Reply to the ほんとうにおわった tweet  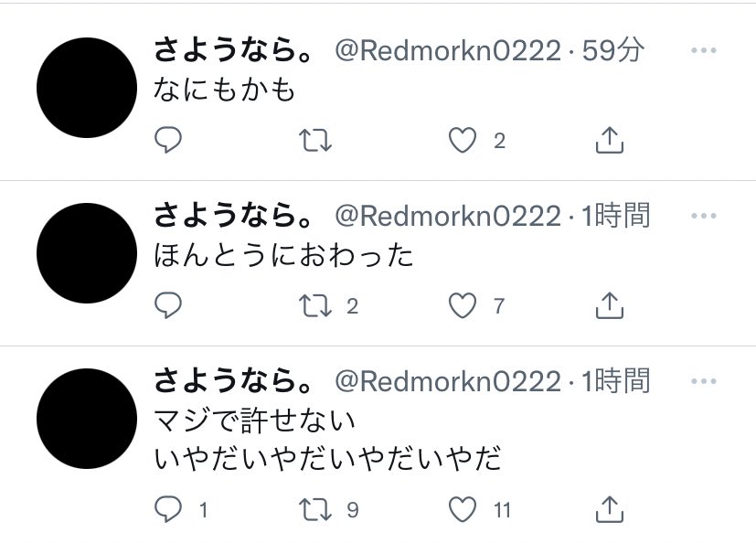tap(168, 305)
